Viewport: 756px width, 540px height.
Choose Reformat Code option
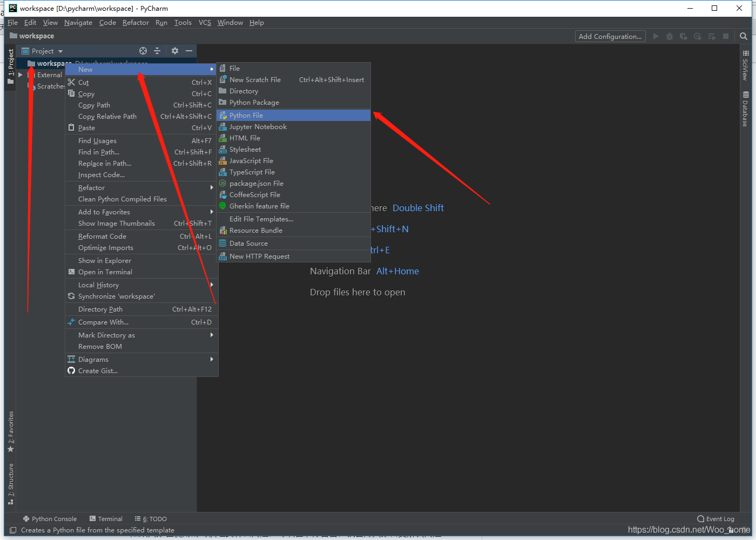point(141,237)
